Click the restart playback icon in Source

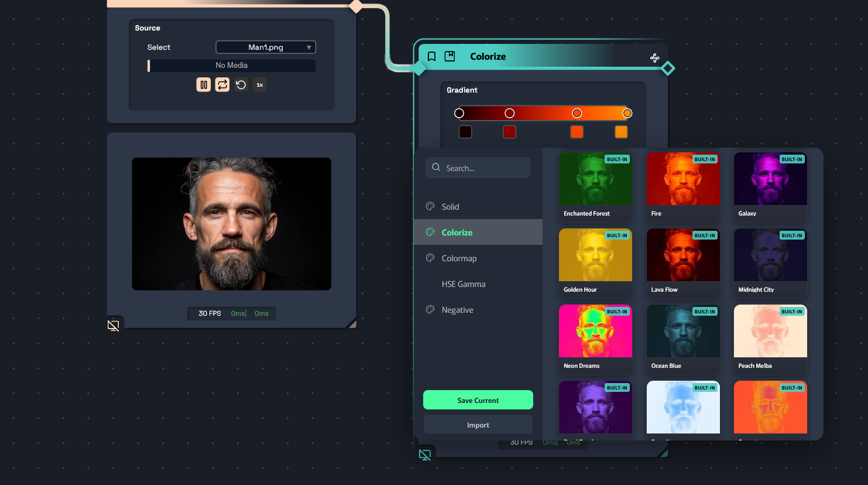pyautogui.click(x=241, y=85)
